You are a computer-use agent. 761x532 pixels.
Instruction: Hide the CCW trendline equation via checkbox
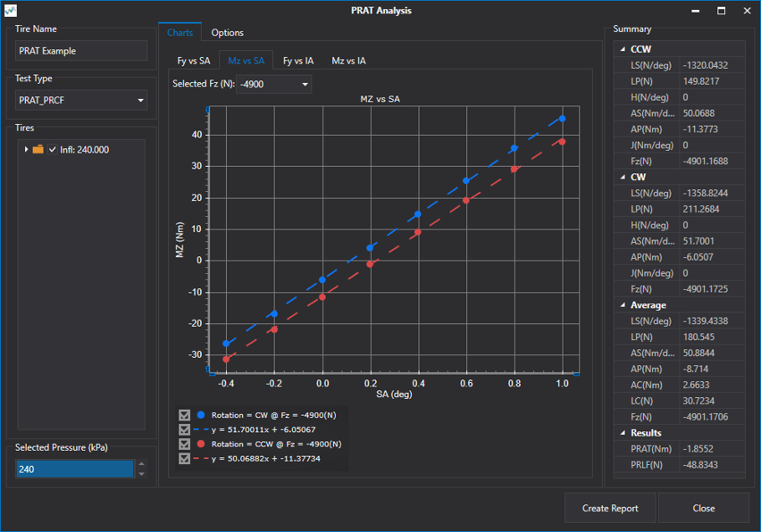click(x=184, y=458)
